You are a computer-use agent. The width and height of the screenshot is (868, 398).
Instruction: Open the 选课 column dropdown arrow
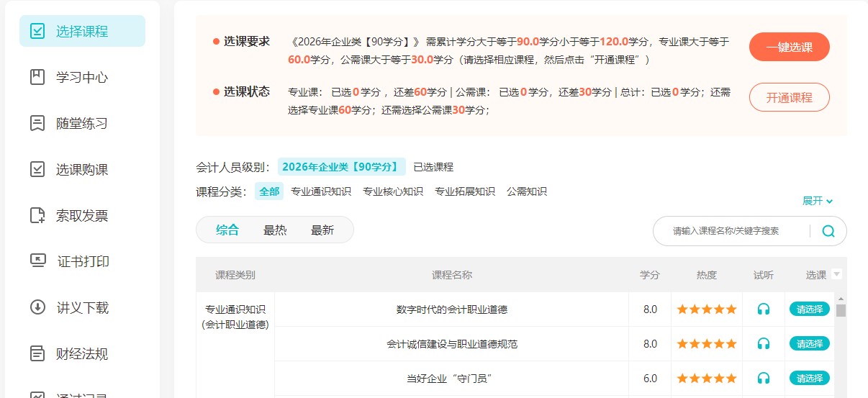click(x=836, y=274)
